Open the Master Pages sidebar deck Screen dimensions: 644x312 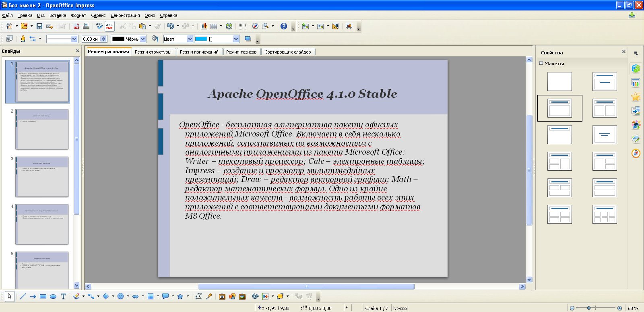click(x=636, y=83)
